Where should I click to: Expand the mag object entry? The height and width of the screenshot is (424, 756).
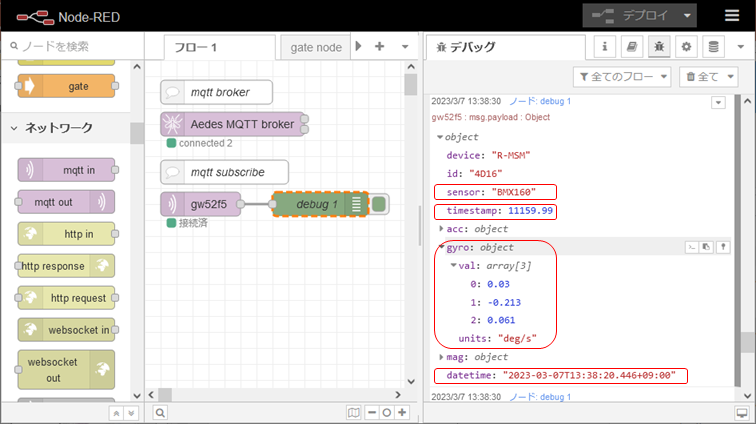441,356
